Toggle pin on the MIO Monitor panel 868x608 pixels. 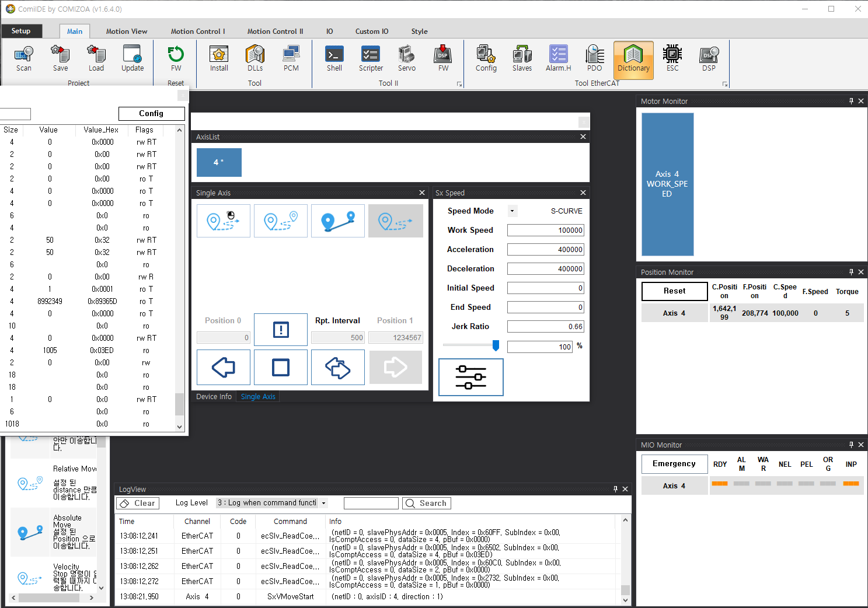[851, 445]
